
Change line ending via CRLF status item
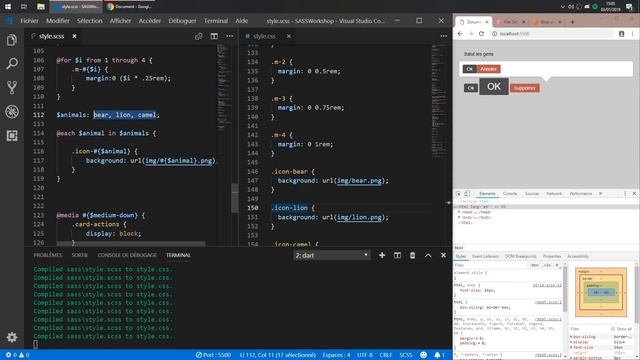[x=385, y=355]
